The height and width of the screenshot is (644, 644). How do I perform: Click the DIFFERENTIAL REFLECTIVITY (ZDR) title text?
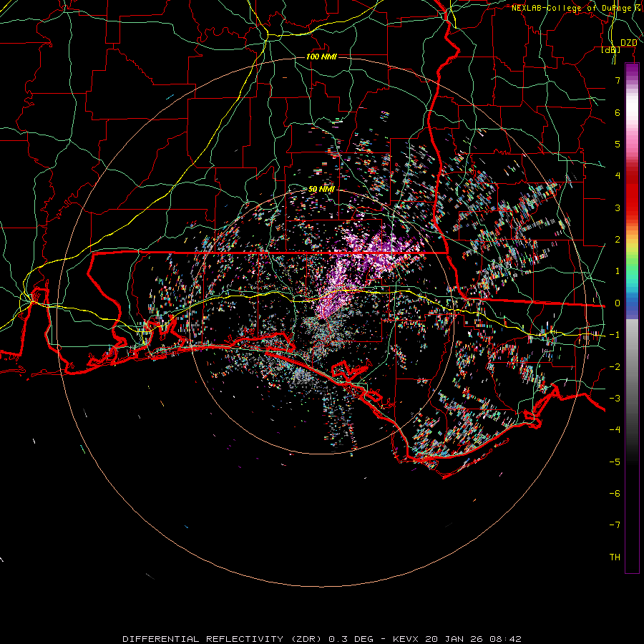223,639
